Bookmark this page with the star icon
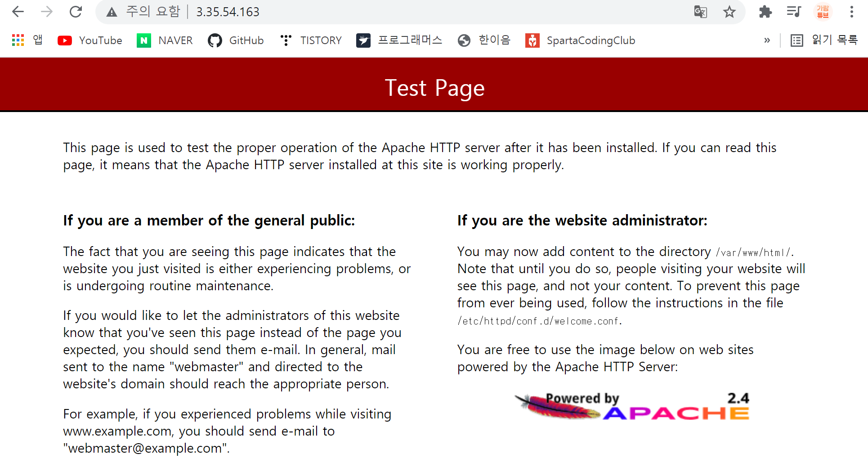The width and height of the screenshot is (868, 463). (729, 12)
